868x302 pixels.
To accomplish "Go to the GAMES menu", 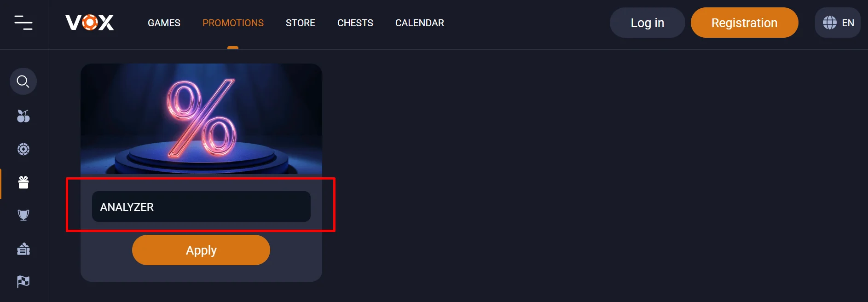I will (x=164, y=23).
